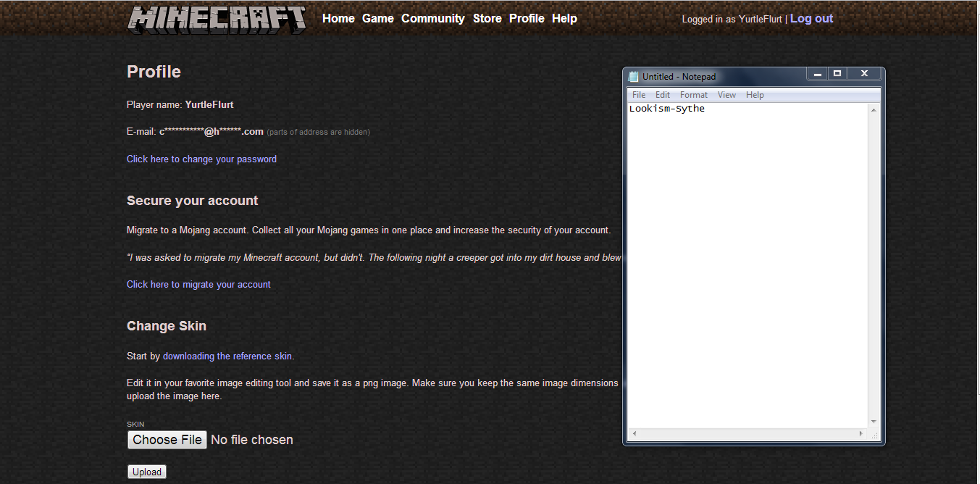Click the Change Skin heading
Viewport: 980px width, 484px height.
point(167,326)
